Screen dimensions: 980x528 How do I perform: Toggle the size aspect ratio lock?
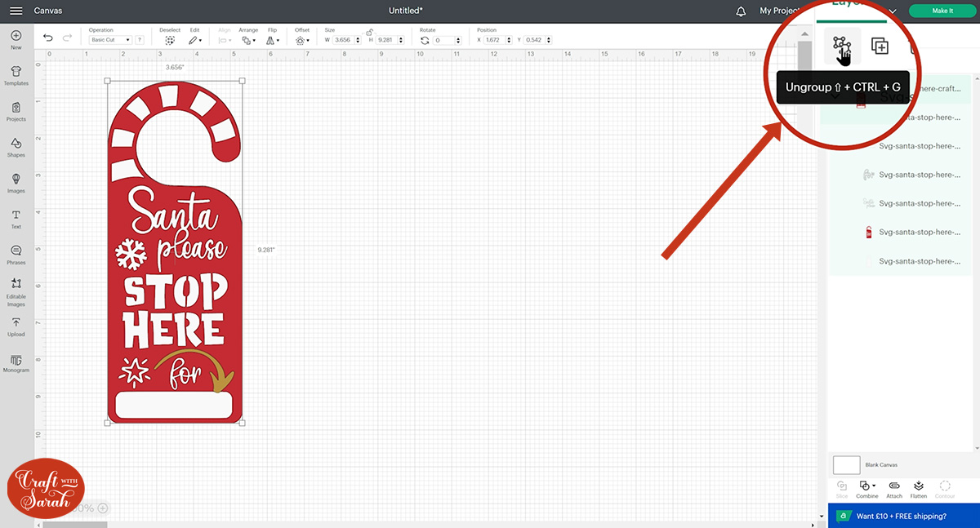click(370, 33)
